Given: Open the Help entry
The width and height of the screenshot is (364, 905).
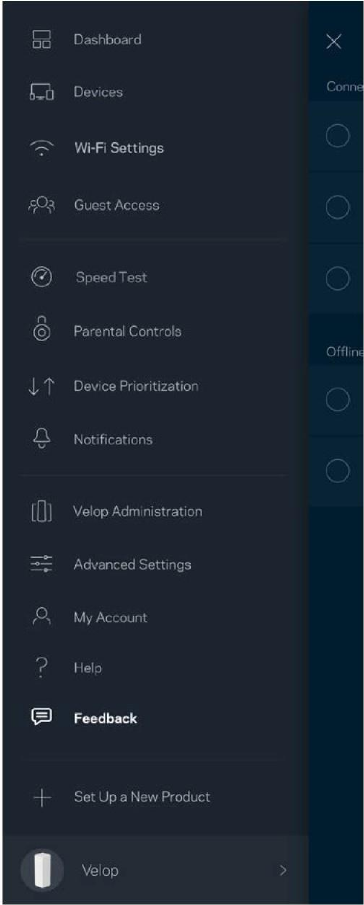Looking at the screenshot, I should (88, 668).
